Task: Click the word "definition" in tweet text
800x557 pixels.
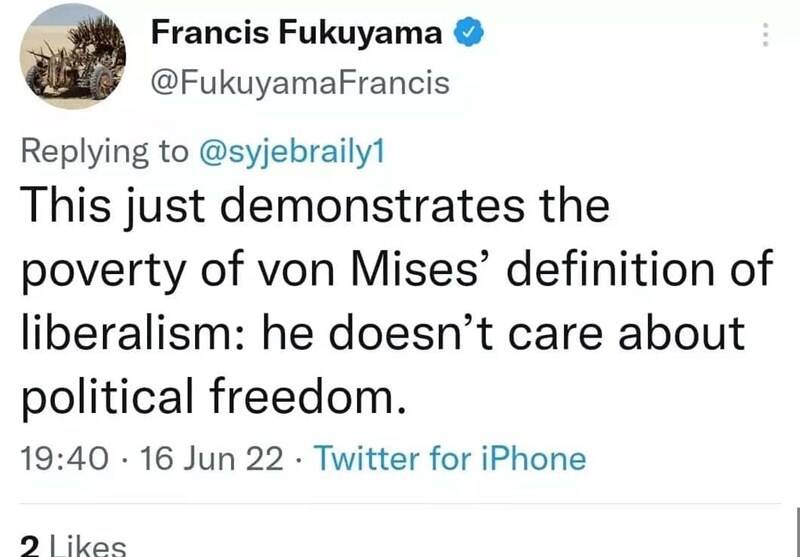Action: coord(620,270)
